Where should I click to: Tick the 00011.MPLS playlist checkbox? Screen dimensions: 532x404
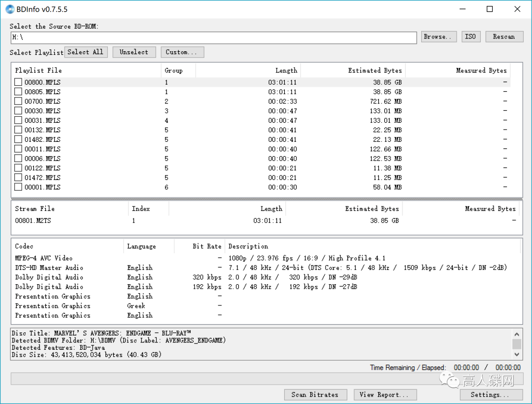(x=18, y=149)
